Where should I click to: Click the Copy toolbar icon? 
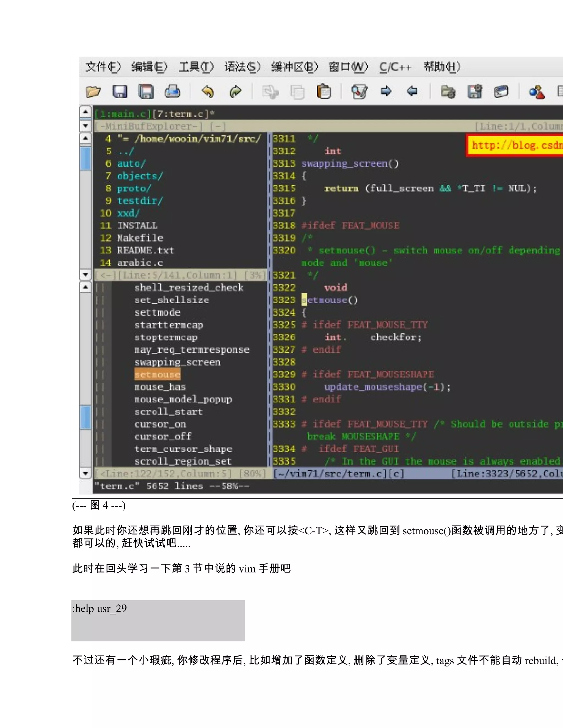point(297,92)
